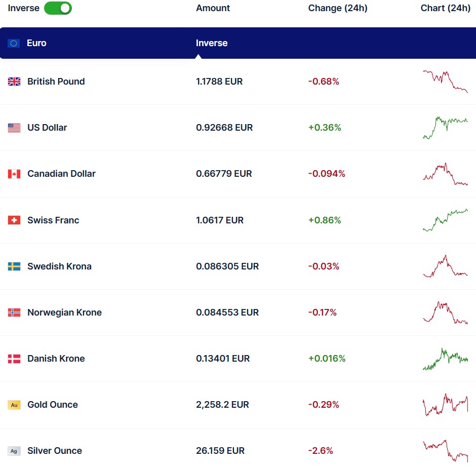This screenshot has height=467, width=476.
Task: Open the British Pound currency link
Action: click(56, 82)
